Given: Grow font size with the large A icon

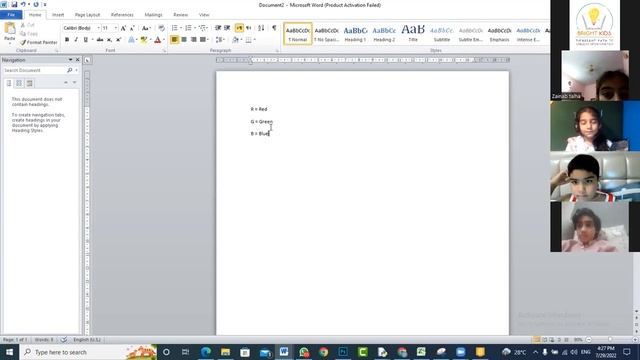Looking at the screenshot, I should [x=123, y=28].
